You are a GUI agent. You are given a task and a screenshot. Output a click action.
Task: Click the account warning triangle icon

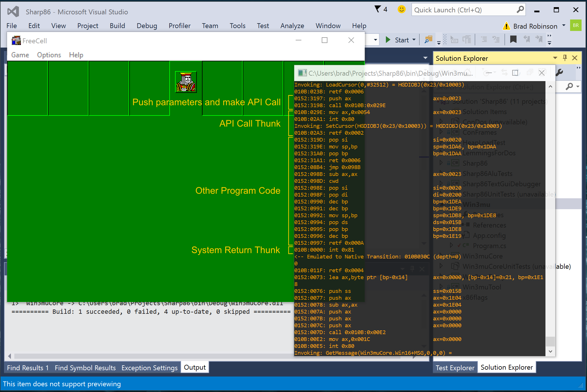506,26
